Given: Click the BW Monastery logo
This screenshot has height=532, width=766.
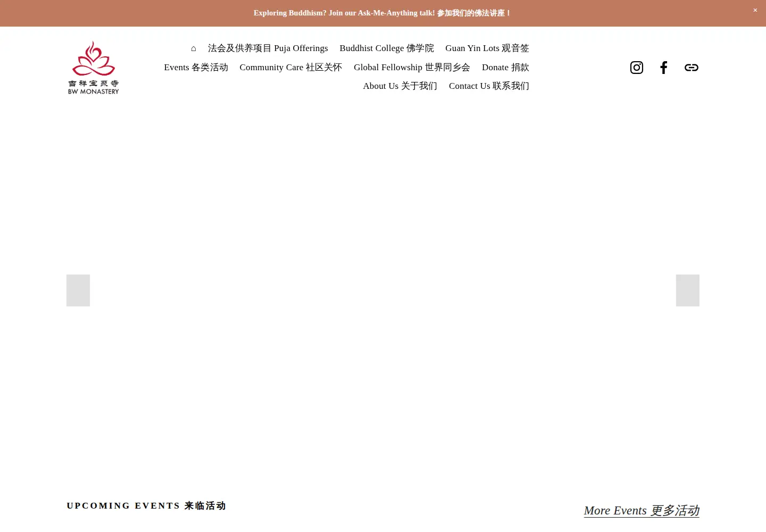Looking at the screenshot, I should 94,68.
